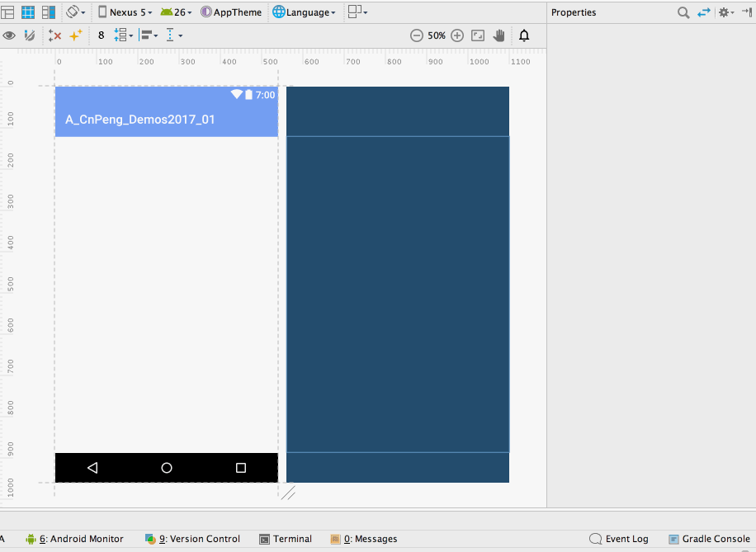The height and width of the screenshot is (552, 756).
Task: Open the pack/expand dropdown
Action: click(124, 35)
